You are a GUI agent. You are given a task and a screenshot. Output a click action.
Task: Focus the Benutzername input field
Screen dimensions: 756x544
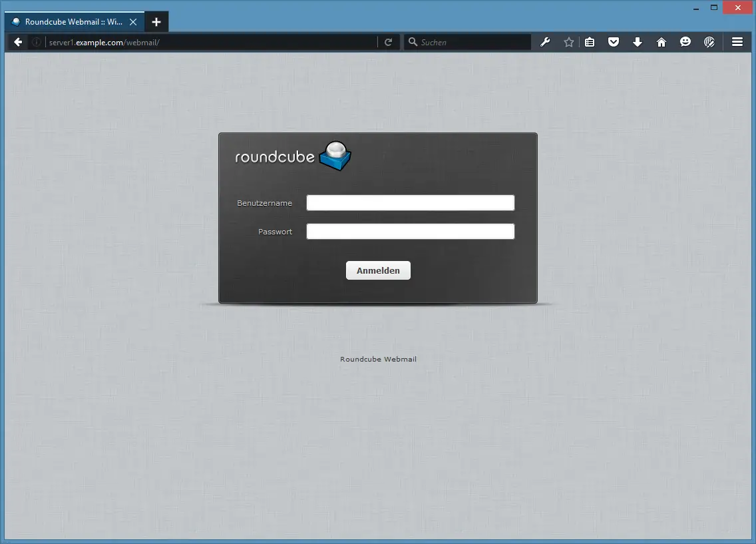point(411,202)
